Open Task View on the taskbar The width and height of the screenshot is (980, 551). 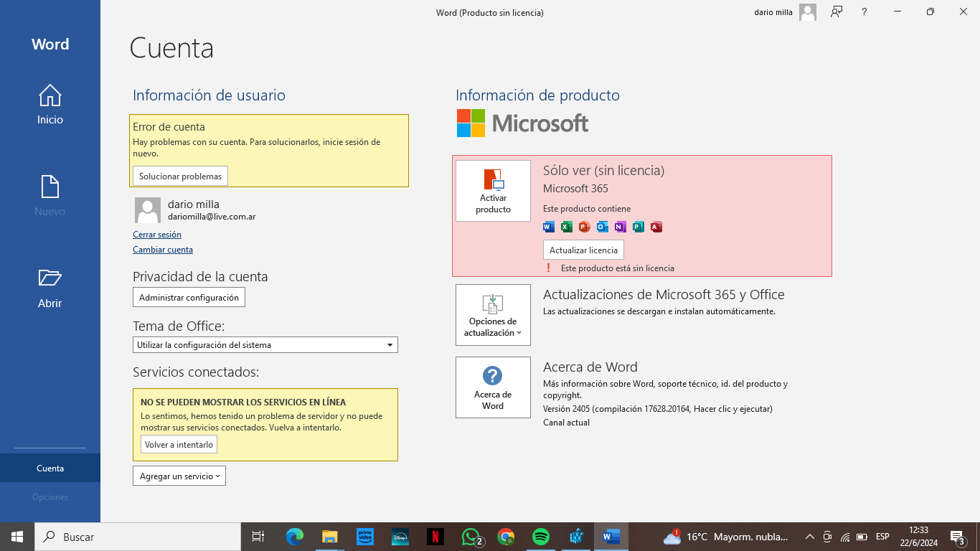point(258,537)
